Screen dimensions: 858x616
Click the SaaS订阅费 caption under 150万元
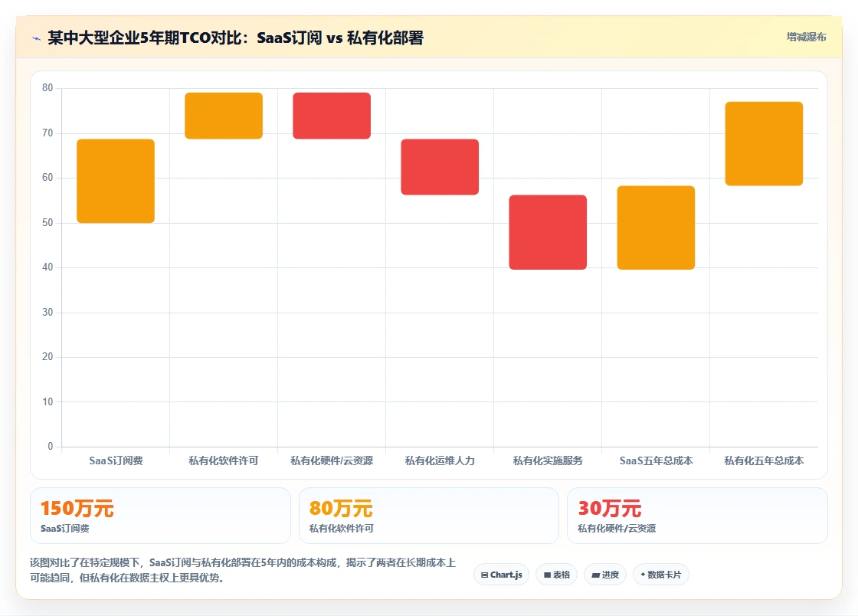pyautogui.click(x=65, y=529)
